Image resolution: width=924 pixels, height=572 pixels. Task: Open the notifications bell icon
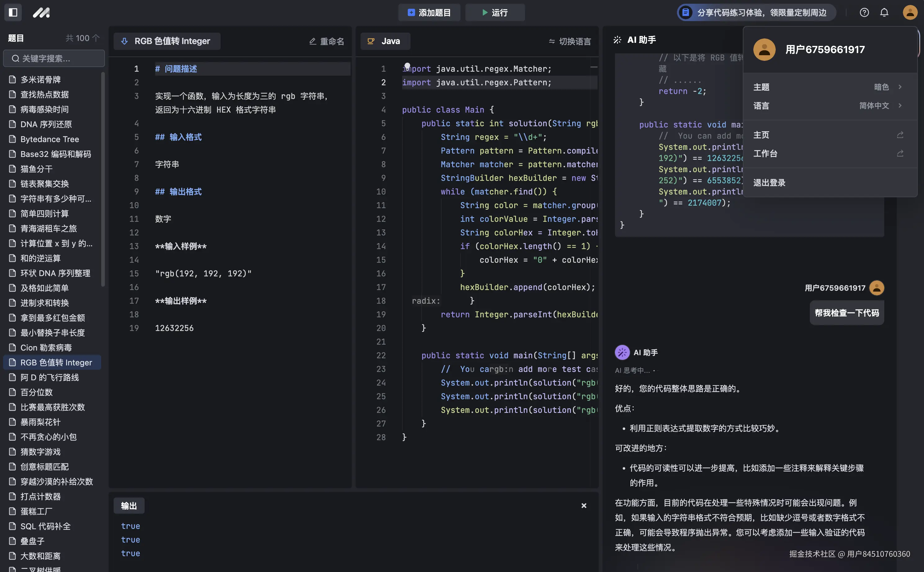[x=884, y=12]
